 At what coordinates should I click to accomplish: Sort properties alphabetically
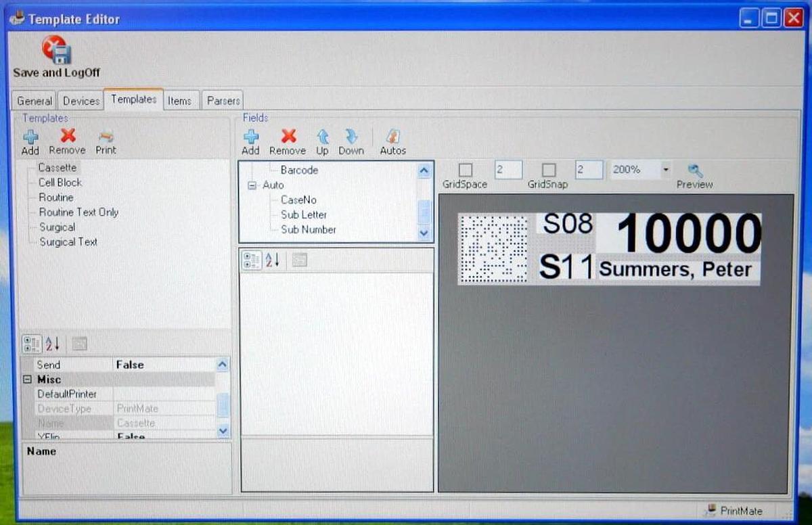click(x=53, y=344)
